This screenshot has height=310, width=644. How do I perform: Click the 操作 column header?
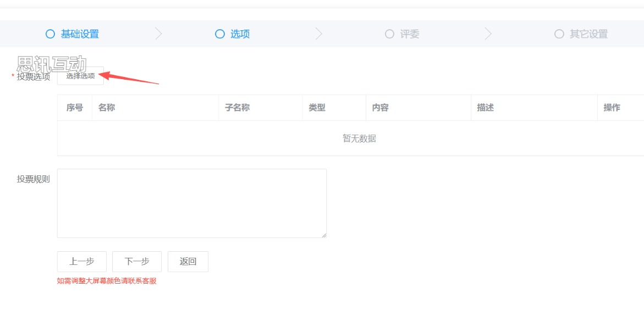612,108
